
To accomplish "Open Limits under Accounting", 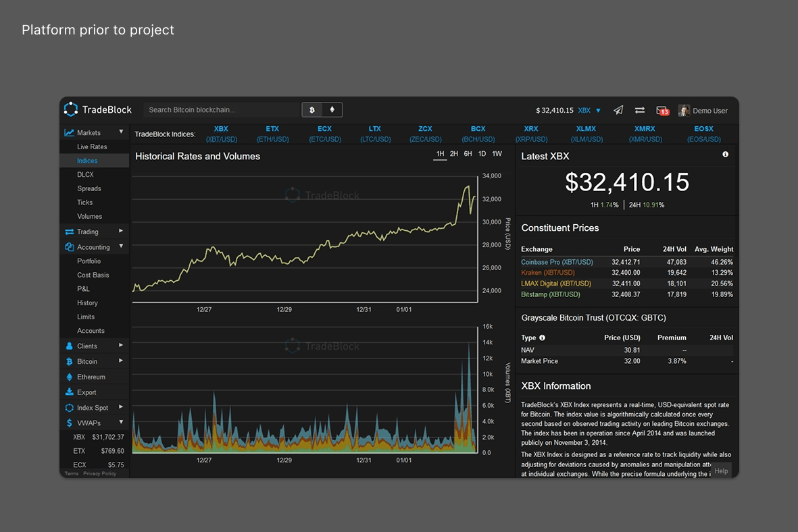I will [86, 317].
